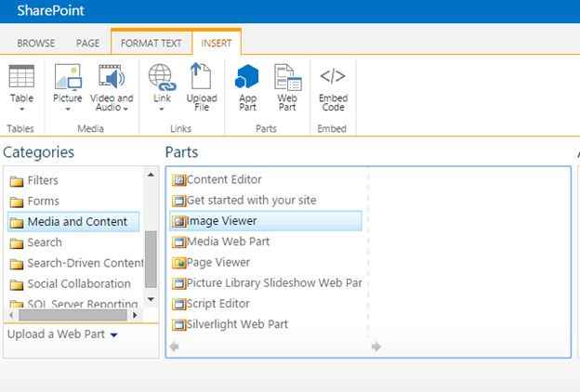The image size is (580, 392).
Task: Click the Media Web Part icon
Action: tap(179, 242)
